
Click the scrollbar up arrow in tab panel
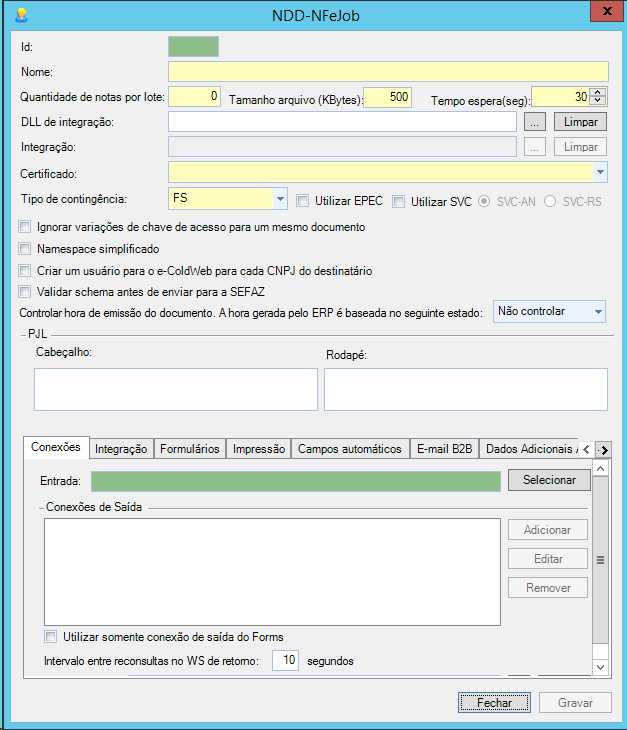600,468
